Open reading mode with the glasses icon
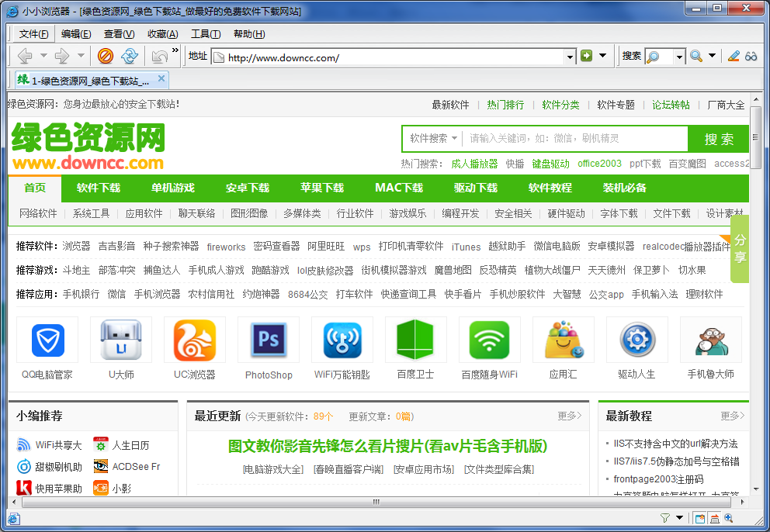The image size is (770, 532). click(x=751, y=56)
